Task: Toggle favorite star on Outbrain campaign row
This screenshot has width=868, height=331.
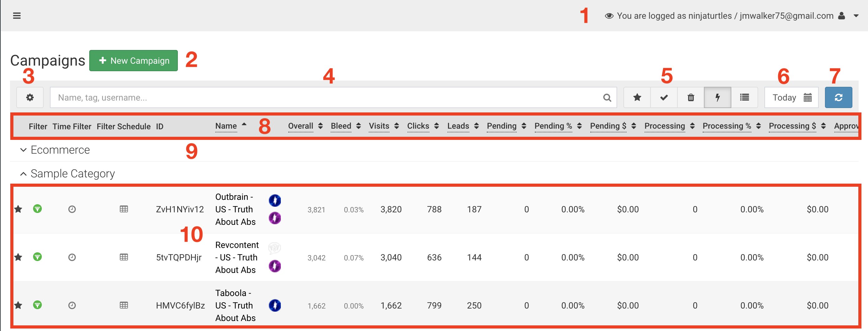Action: coord(18,209)
